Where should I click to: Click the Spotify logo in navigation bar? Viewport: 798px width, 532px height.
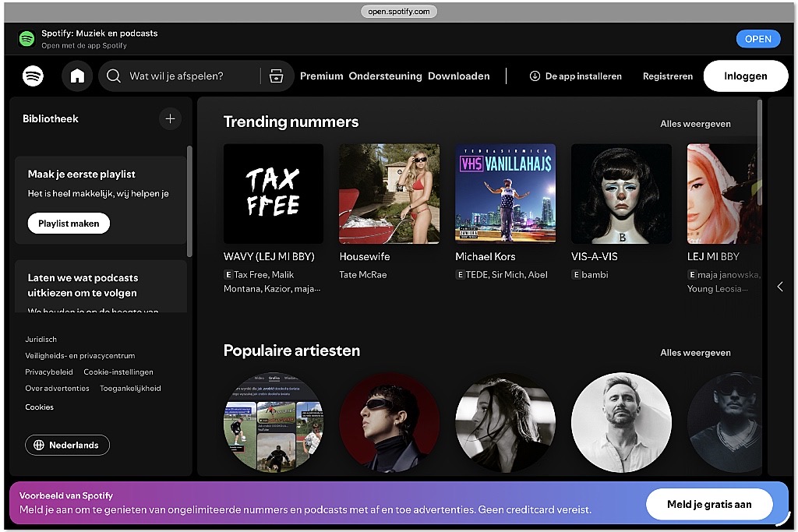point(33,76)
